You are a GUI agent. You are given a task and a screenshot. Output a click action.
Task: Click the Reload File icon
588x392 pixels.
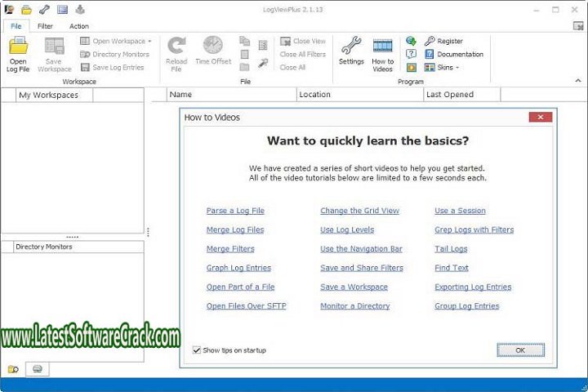click(176, 47)
